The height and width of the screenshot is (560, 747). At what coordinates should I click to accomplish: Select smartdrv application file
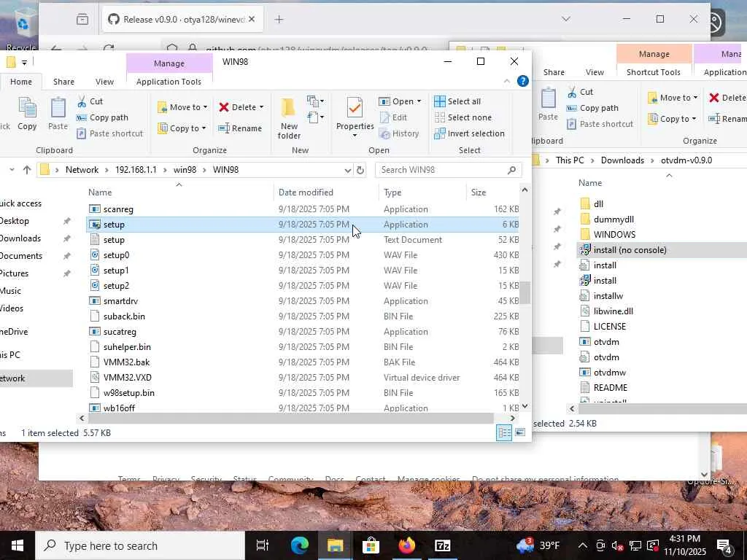(x=302, y=301)
